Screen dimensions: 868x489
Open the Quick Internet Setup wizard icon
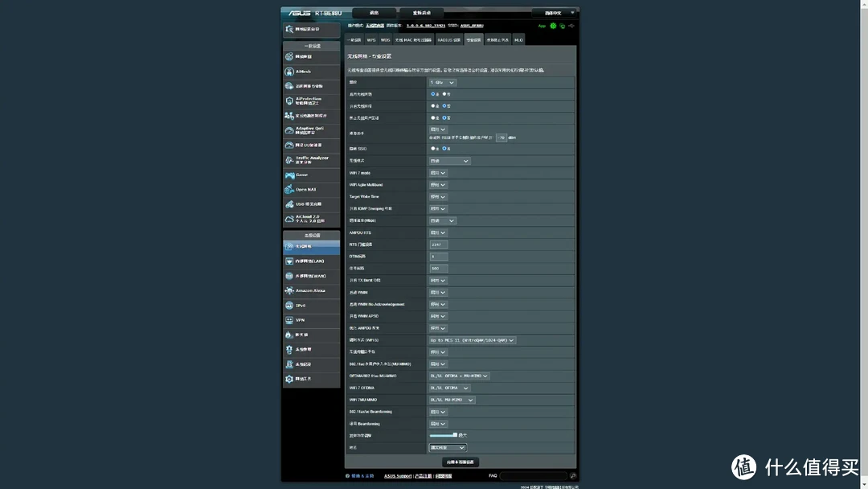tap(289, 29)
